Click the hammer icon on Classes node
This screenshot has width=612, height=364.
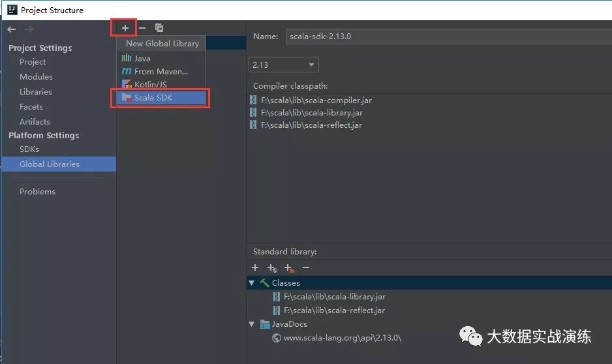[x=265, y=283]
